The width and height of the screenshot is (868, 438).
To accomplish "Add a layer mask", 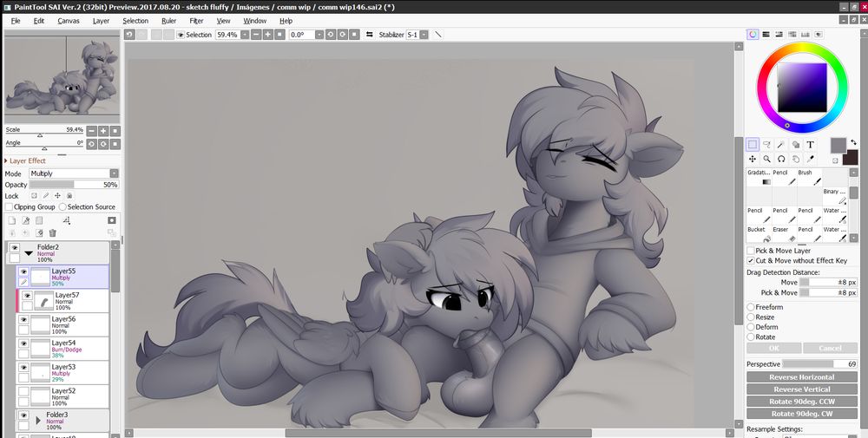I will (x=112, y=220).
